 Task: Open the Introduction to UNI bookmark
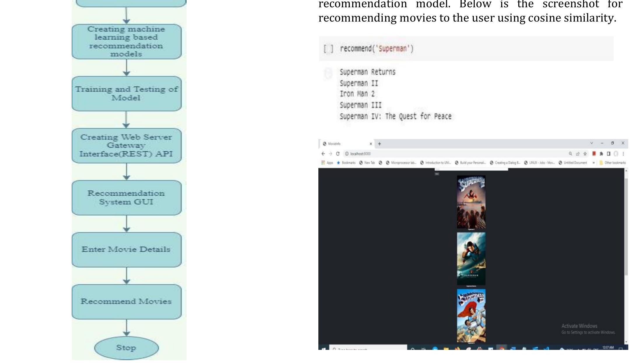coord(436,163)
